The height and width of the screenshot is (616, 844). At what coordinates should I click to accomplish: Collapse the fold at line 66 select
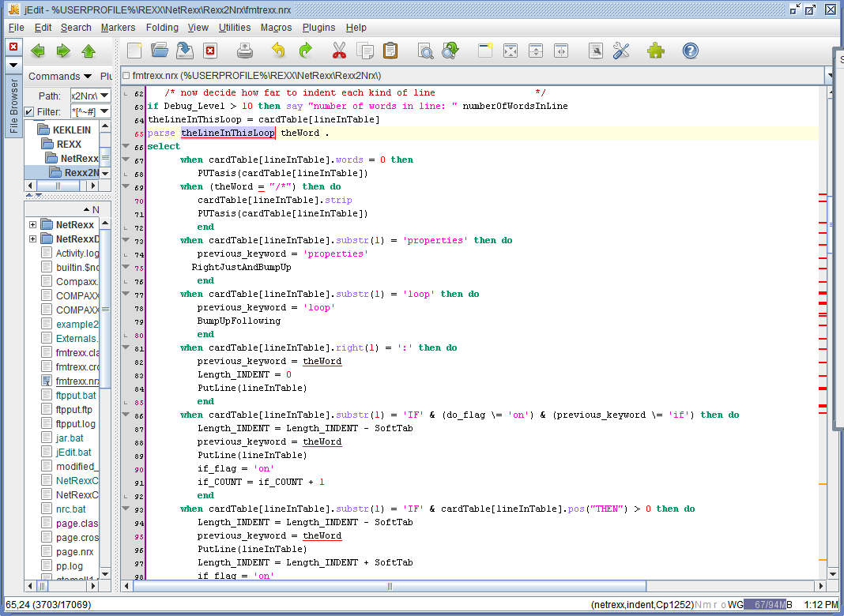tap(126, 147)
